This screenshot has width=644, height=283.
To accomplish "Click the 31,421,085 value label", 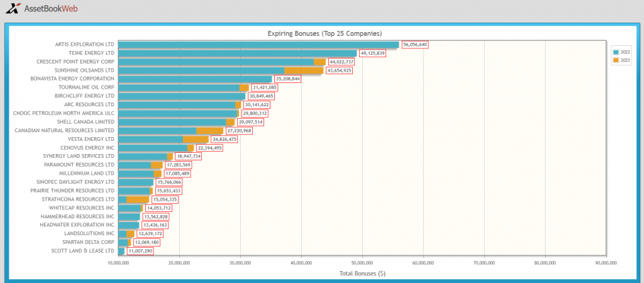I will 265,87.
